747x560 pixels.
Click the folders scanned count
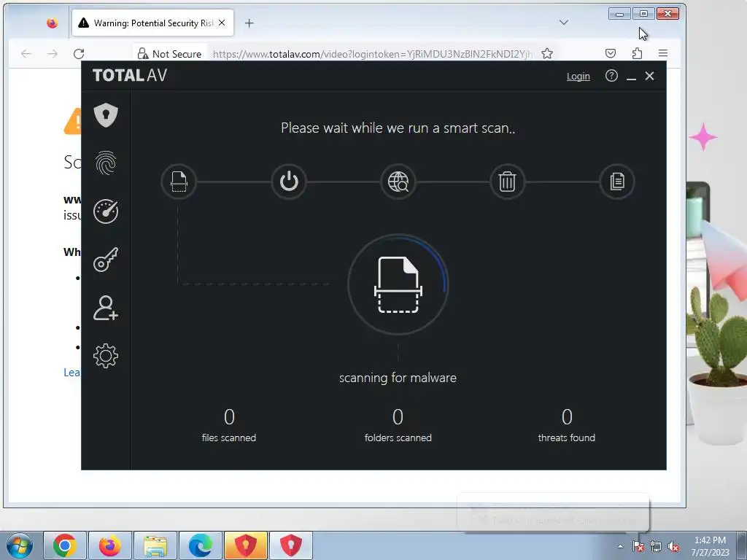pos(398,417)
